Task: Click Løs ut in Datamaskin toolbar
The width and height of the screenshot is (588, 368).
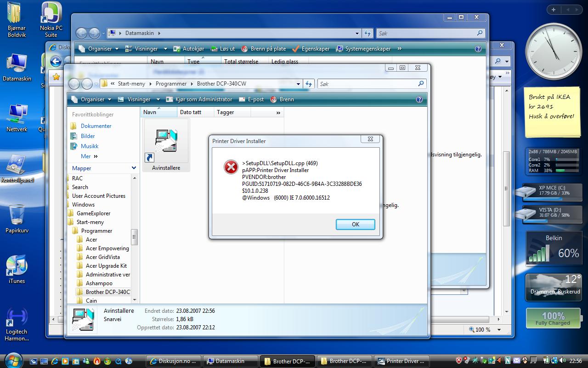Action: (222, 49)
